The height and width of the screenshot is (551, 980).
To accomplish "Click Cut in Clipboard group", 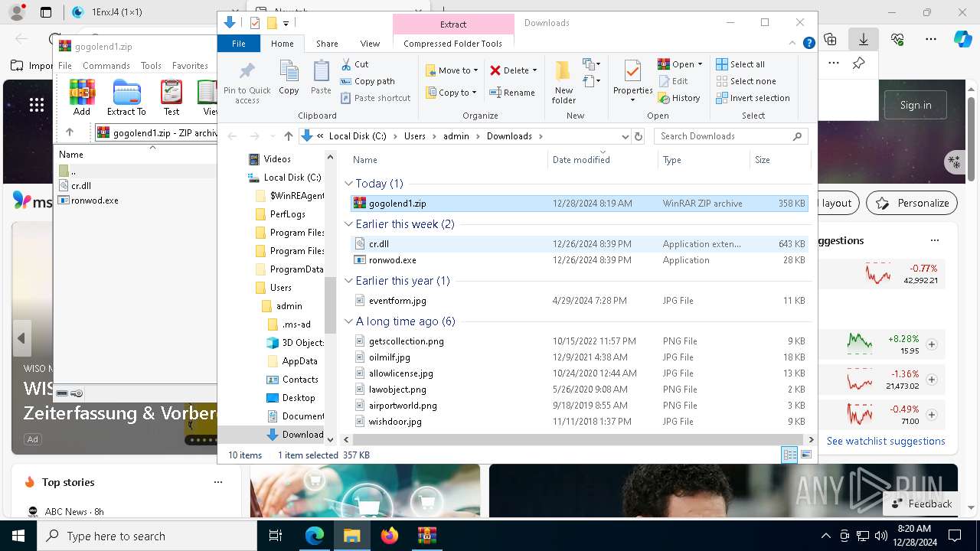I will pyautogui.click(x=354, y=64).
